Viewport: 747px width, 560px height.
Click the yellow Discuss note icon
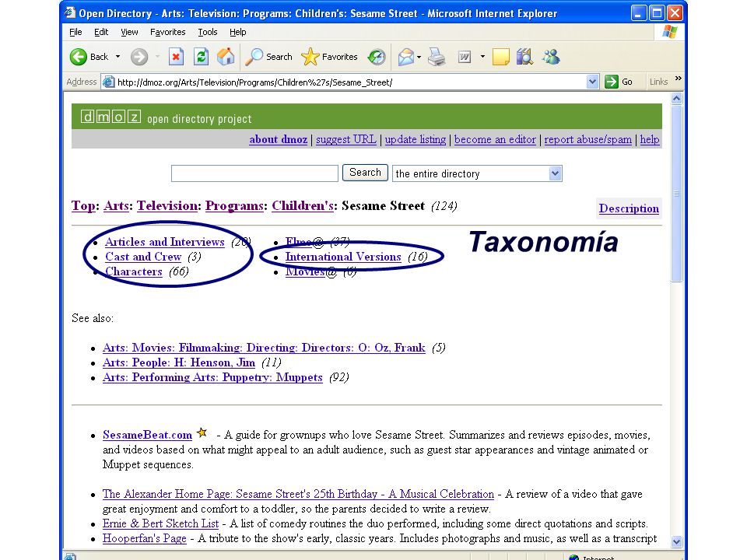click(500, 57)
